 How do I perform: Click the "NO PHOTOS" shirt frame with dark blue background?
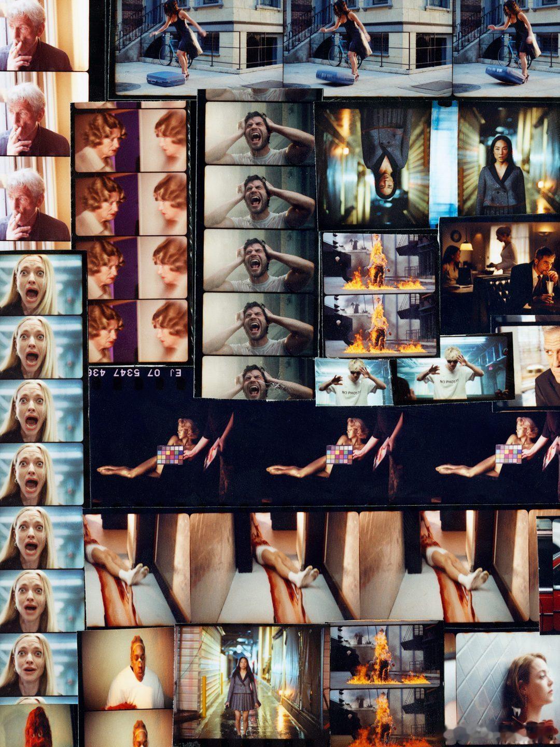[x=455, y=369]
